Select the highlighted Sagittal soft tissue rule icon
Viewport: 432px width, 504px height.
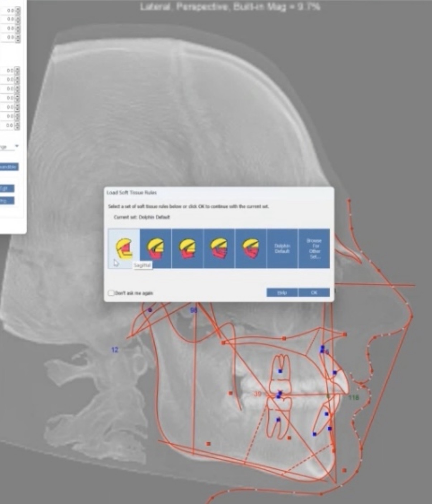click(x=124, y=248)
